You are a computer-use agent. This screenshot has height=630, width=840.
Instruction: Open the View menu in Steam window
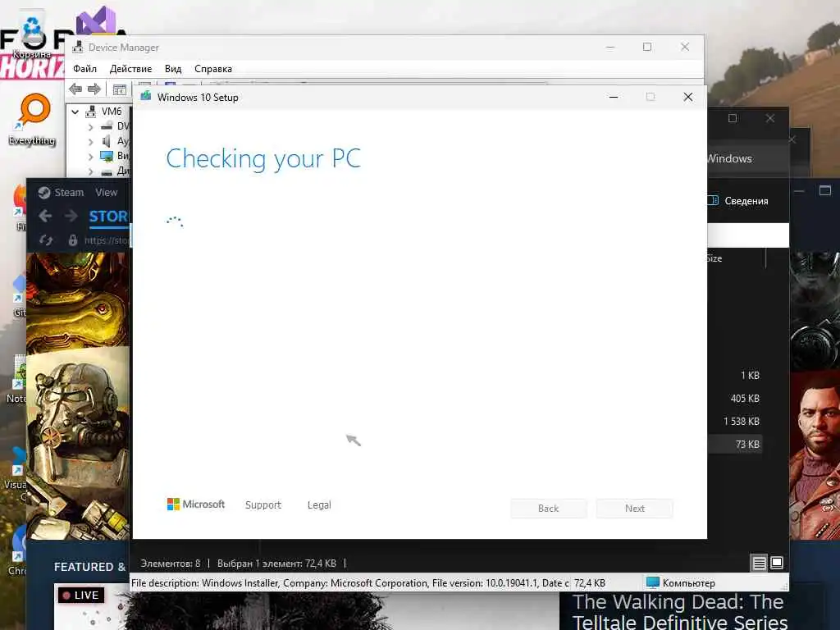[106, 192]
